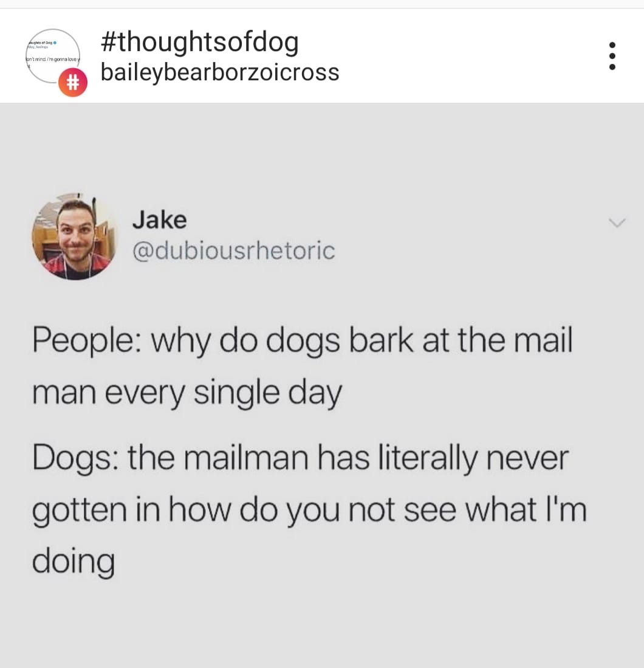The height and width of the screenshot is (668, 644).
Task: View Jake's round profile photo
Action: click(75, 236)
